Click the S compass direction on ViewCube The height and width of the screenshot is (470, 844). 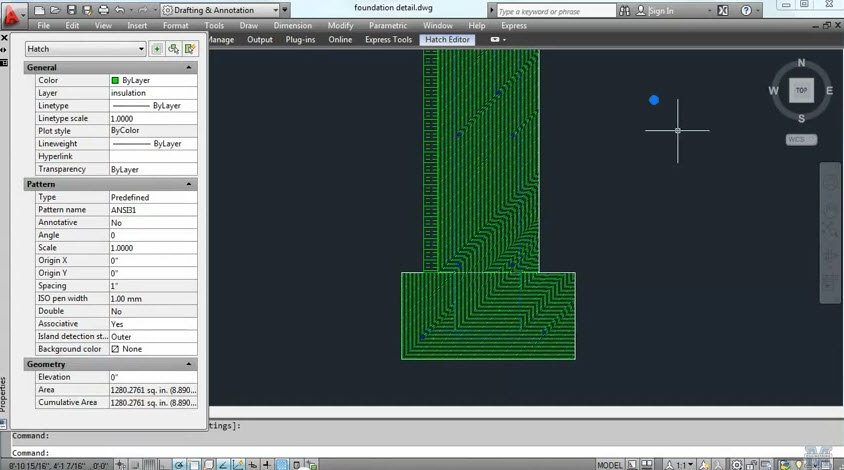pos(801,118)
